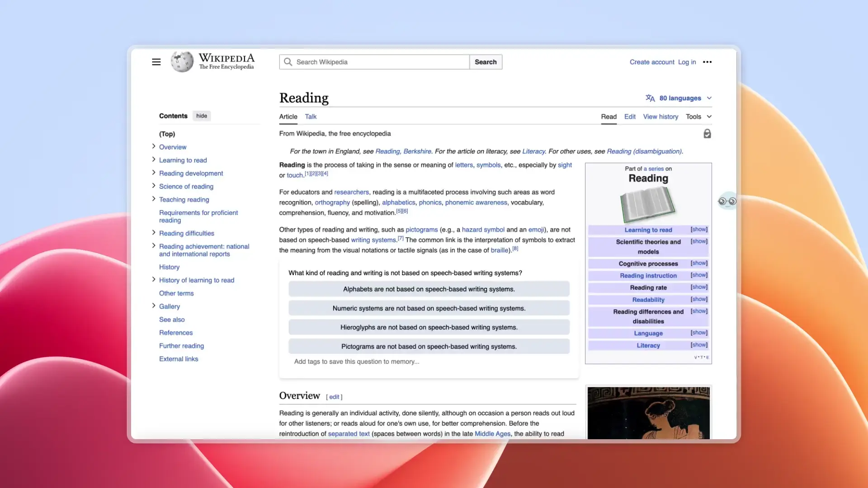Screen dimensions: 868x488
Task: Open the View history tab
Action: (660, 117)
